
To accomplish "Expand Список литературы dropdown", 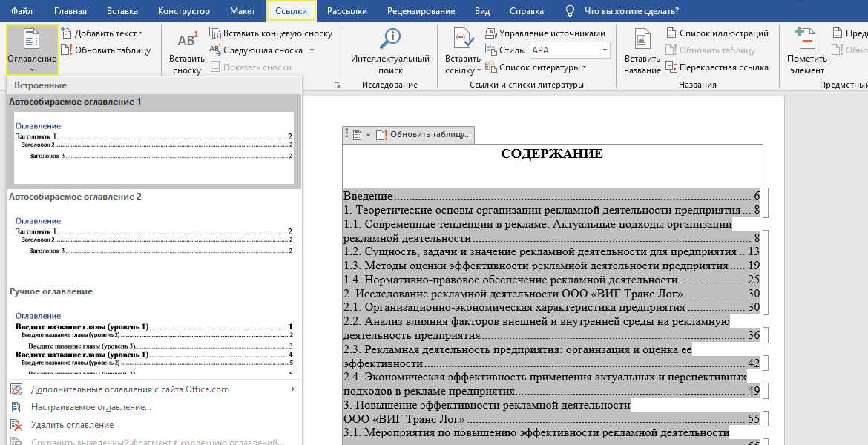I will point(585,67).
